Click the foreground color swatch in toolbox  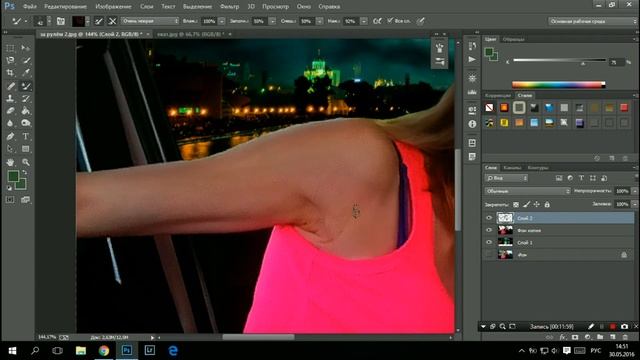(13, 176)
